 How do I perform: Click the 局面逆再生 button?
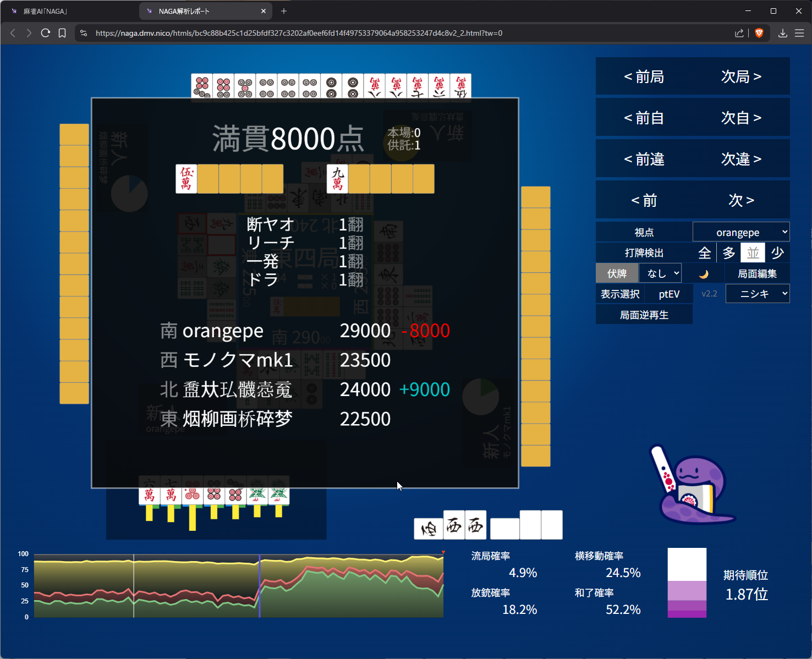(644, 315)
